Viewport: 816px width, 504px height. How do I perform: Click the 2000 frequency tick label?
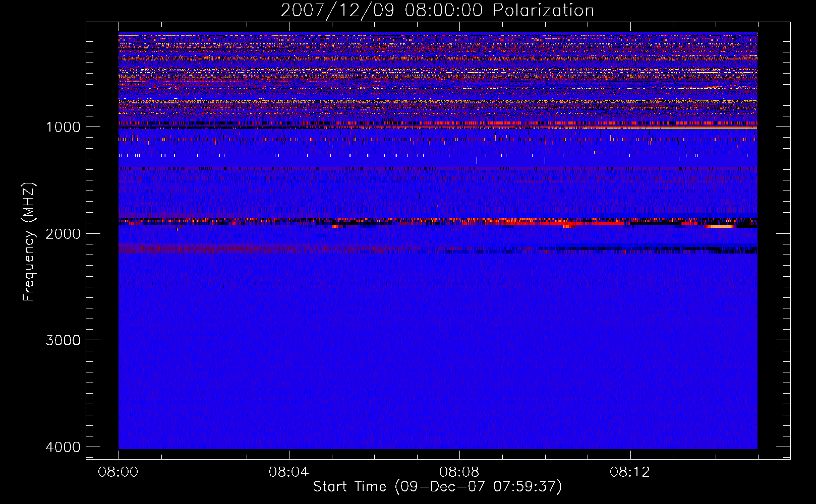tap(63, 234)
